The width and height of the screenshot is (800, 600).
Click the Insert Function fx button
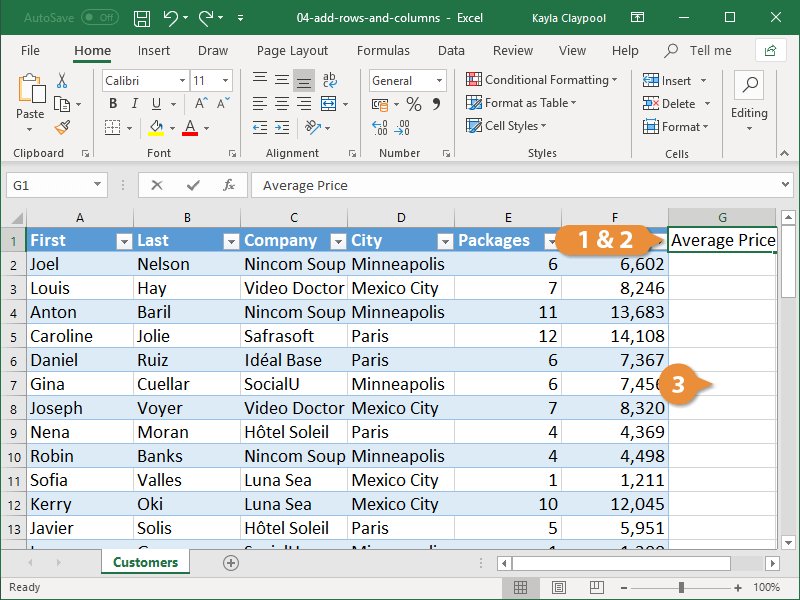229,185
